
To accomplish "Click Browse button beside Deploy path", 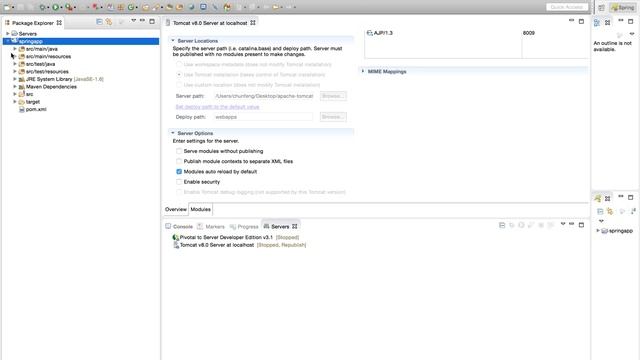I will (x=333, y=117).
